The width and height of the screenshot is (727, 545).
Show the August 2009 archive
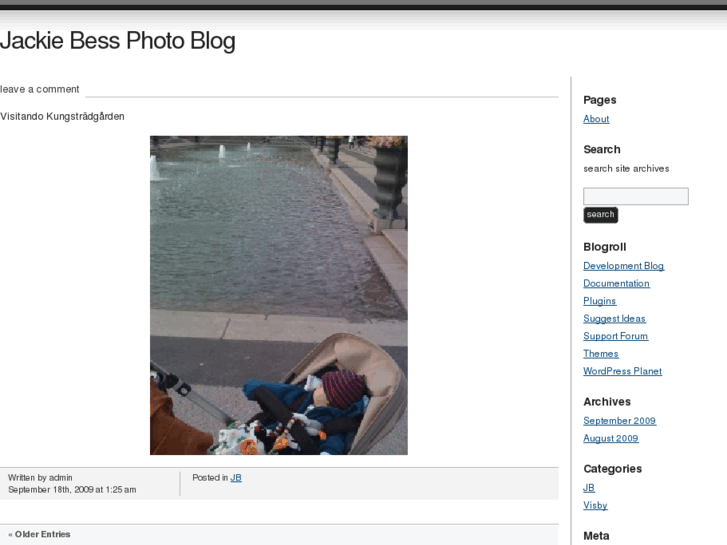click(611, 438)
